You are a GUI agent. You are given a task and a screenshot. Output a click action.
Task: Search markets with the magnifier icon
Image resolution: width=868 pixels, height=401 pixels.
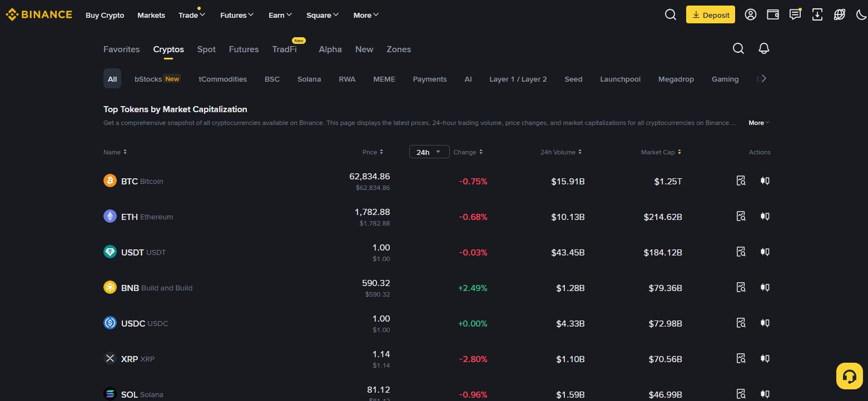pos(738,49)
